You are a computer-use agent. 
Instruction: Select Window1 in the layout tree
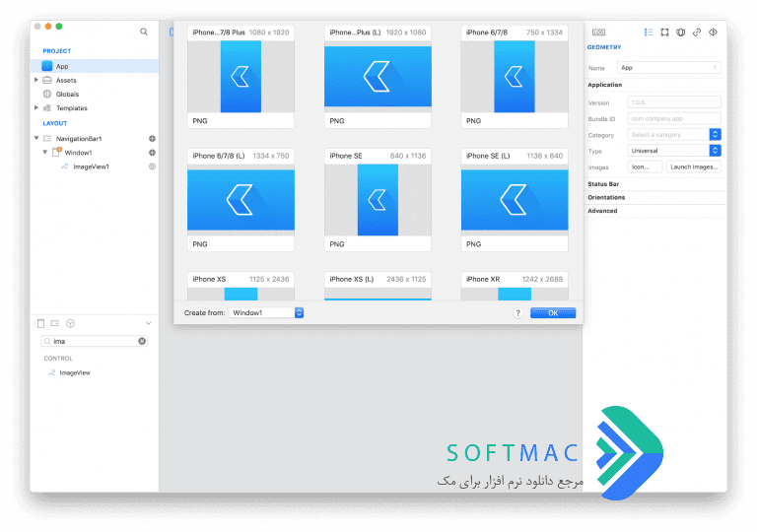[x=78, y=153]
